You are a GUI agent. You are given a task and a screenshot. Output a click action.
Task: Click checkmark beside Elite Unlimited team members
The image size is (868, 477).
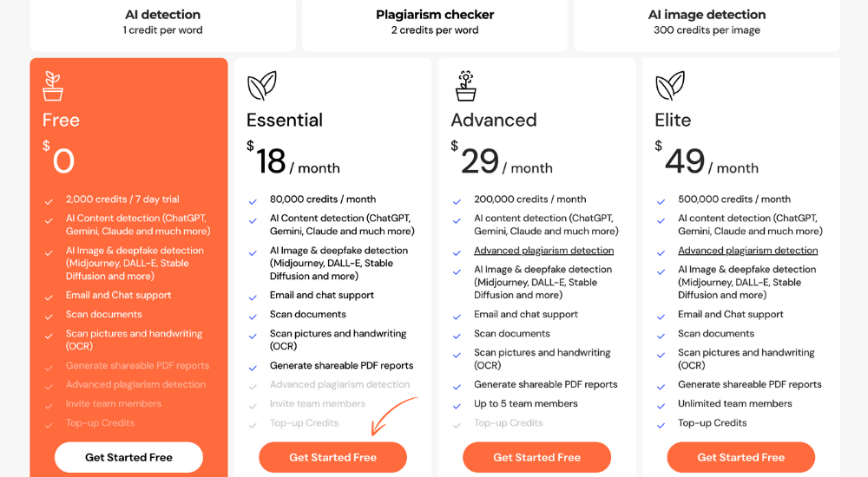pos(661,406)
